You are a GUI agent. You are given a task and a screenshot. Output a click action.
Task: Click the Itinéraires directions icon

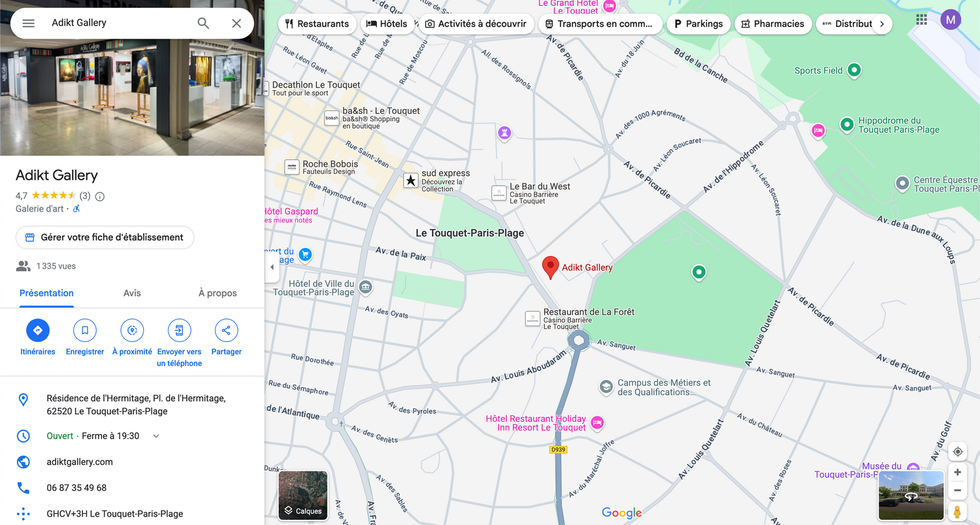click(x=38, y=331)
